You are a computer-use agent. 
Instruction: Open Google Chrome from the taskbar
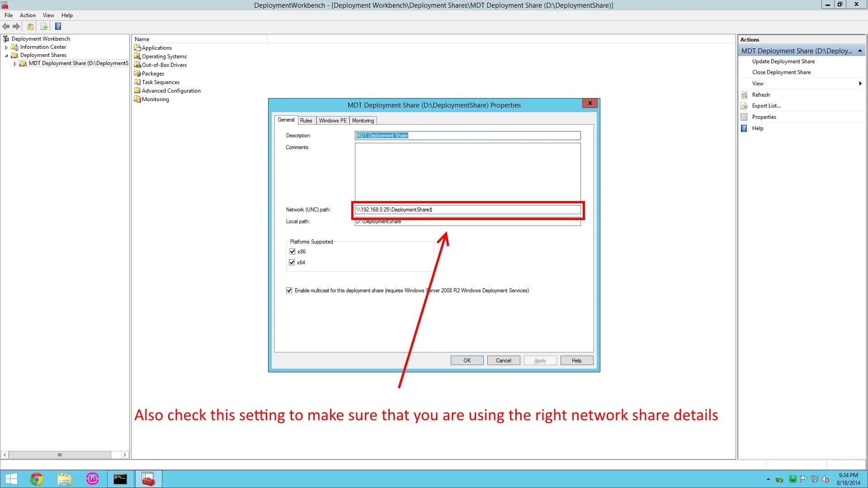tap(37, 479)
